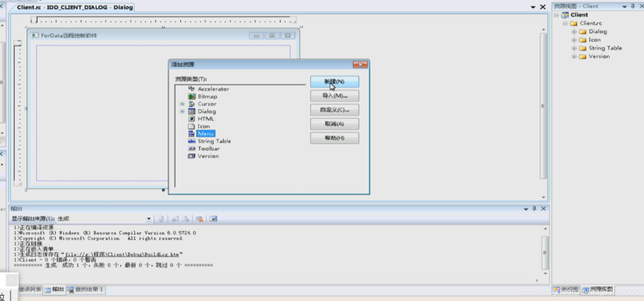Select the Icon resource type icon in list

point(192,126)
